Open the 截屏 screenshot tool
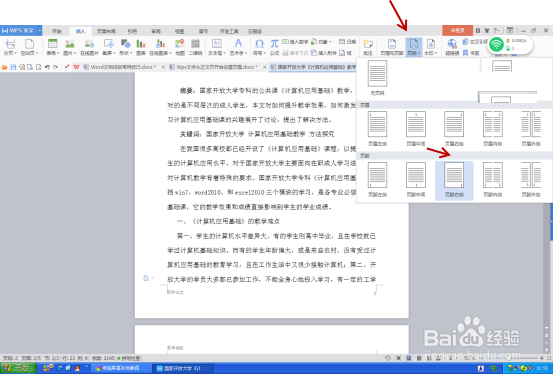Image resolution: width=553 pixels, height=375 pixels. (x=108, y=47)
